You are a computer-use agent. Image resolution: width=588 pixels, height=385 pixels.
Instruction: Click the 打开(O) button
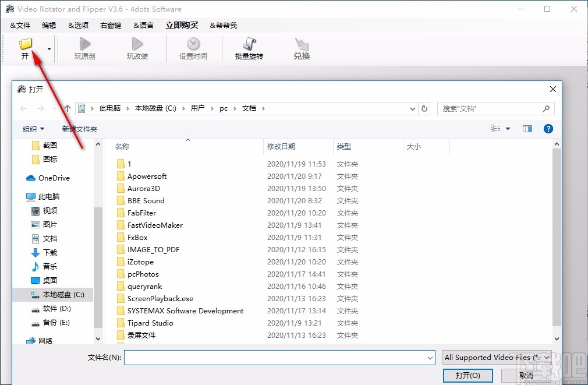[x=467, y=376]
